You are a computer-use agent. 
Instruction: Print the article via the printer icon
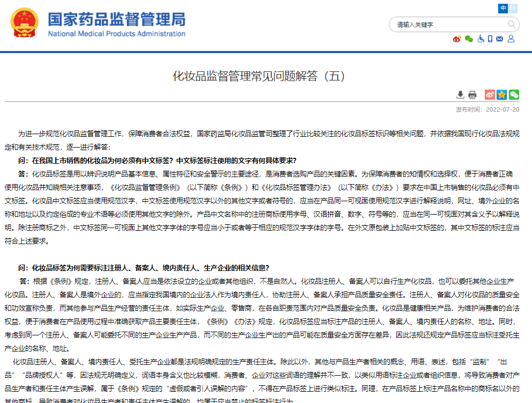click(472, 94)
